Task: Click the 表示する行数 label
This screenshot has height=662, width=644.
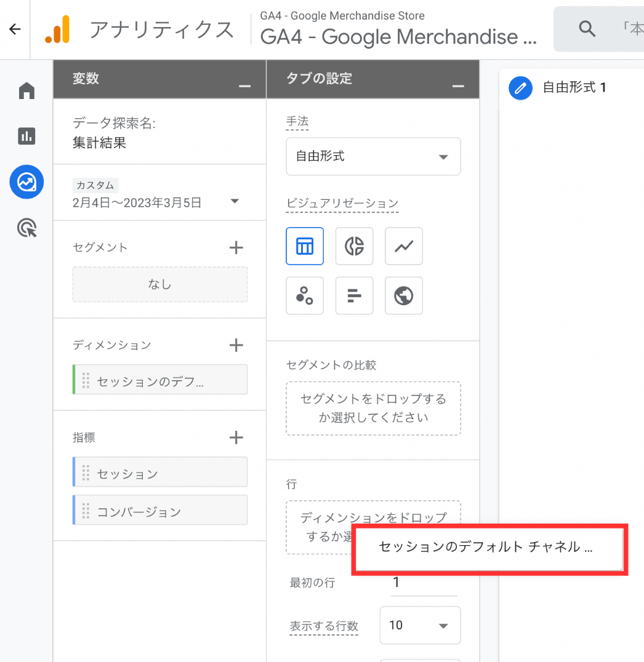Action: click(324, 625)
